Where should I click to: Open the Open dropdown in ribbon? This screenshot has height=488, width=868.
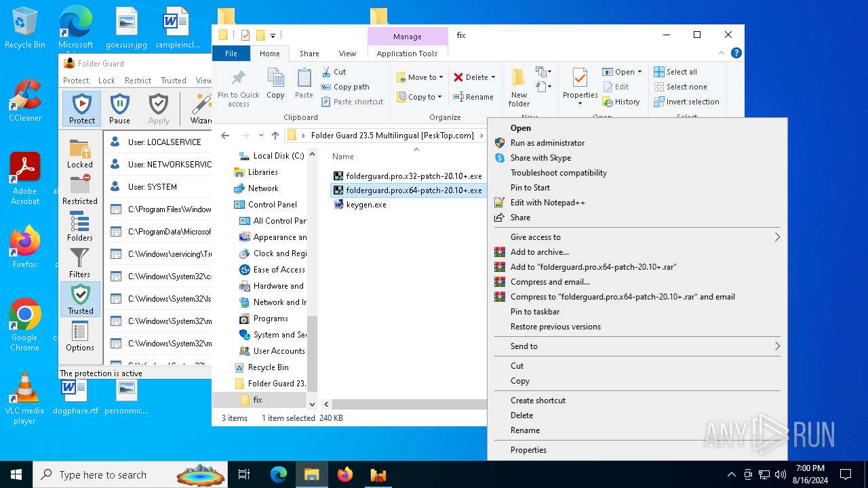[622, 72]
